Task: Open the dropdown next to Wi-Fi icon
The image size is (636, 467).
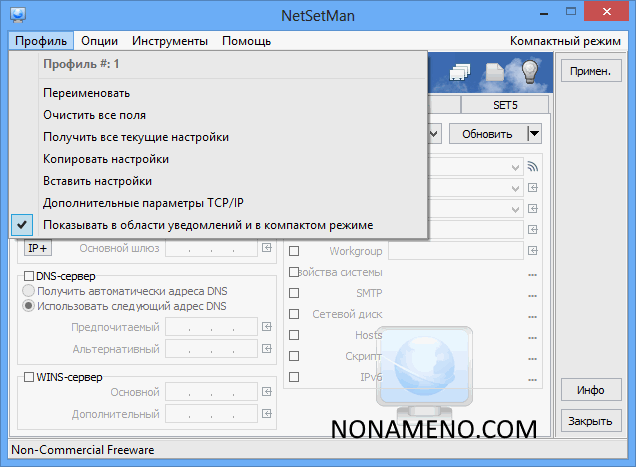Action: pos(516,167)
